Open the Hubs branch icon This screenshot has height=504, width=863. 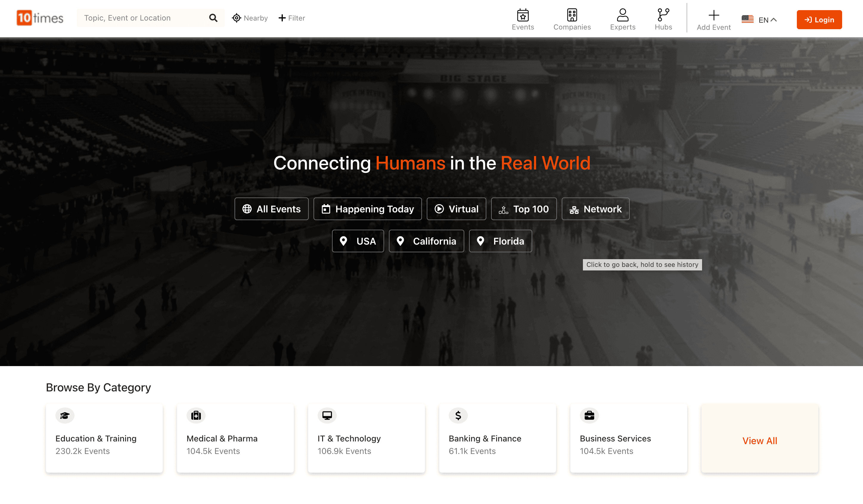coord(663,15)
